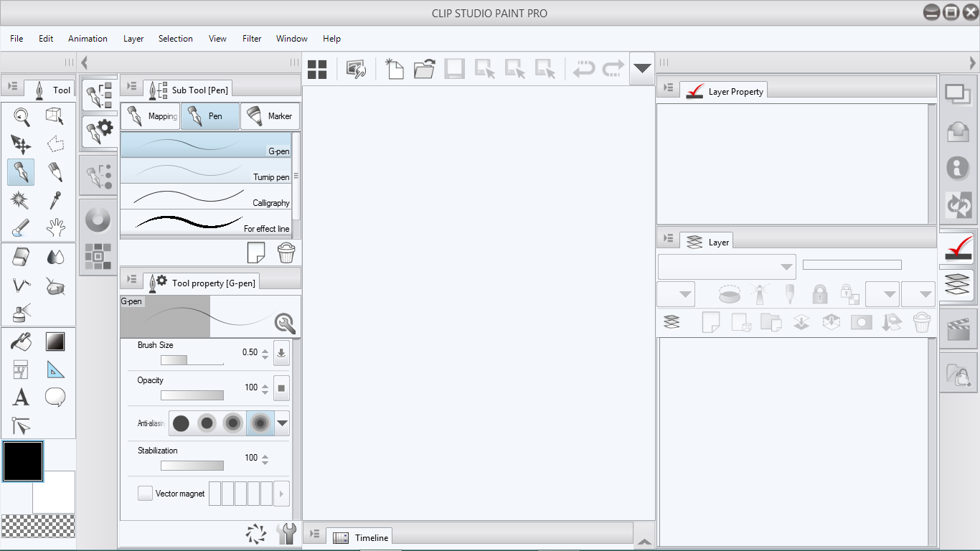980x551 pixels.
Task: Adjust the Brush Size slider
Action: (x=192, y=360)
